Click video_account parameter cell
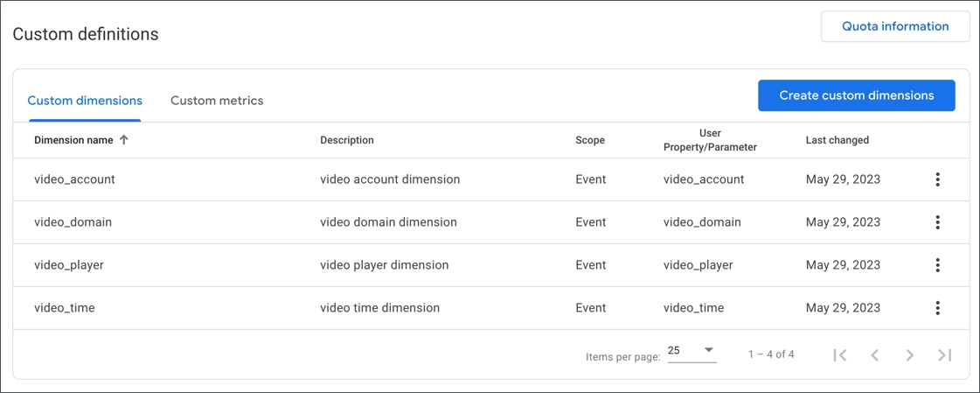 pos(704,179)
